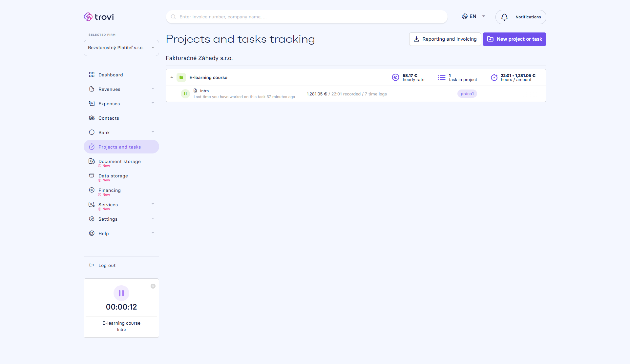Screen dimensions: 630x364
Task: Click the 00:00:12 timer display
Action: point(121,307)
